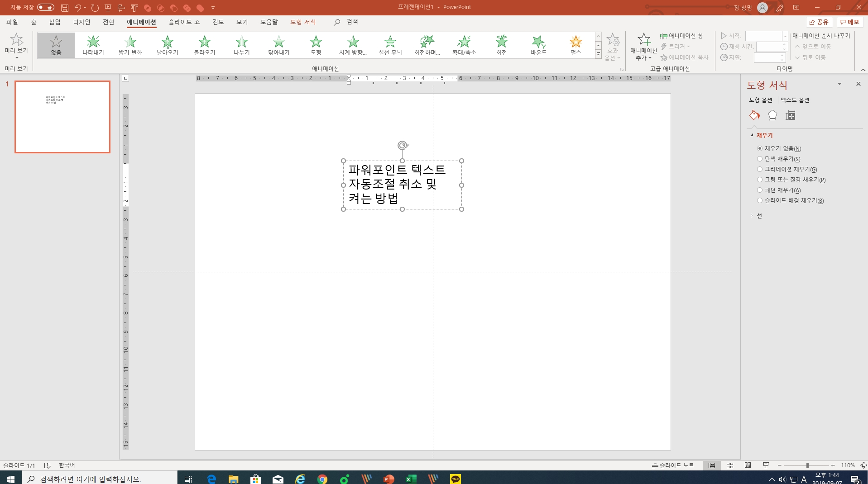The height and width of the screenshot is (484, 868).
Task: Switch to the 슬라이드 쇼 ribbon tab
Action: point(184,22)
